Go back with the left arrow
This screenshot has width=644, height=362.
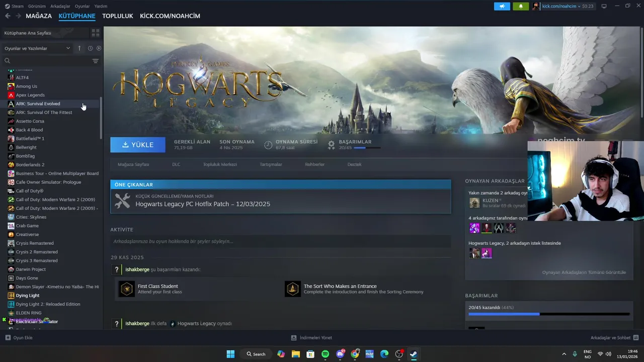pos(8,16)
